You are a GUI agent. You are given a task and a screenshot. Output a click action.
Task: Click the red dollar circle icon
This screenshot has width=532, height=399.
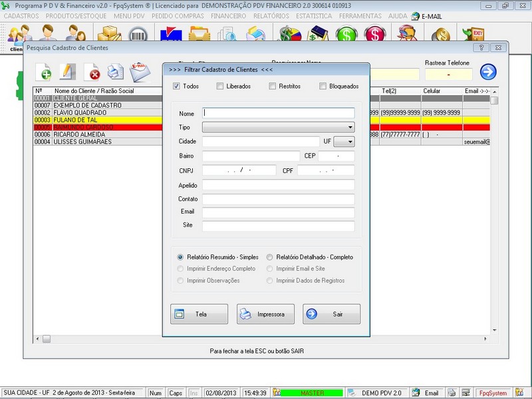coord(375,34)
